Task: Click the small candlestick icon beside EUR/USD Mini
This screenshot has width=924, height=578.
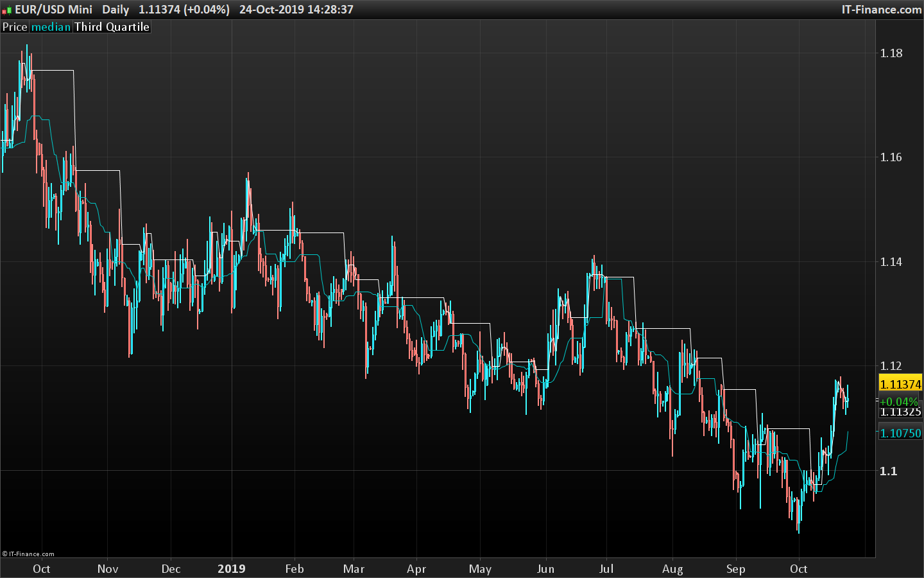Action: (x=7, y=10)
